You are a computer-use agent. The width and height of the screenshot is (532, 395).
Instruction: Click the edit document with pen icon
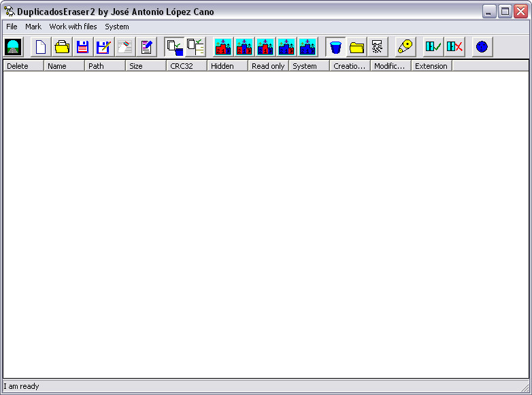[146, 47]
